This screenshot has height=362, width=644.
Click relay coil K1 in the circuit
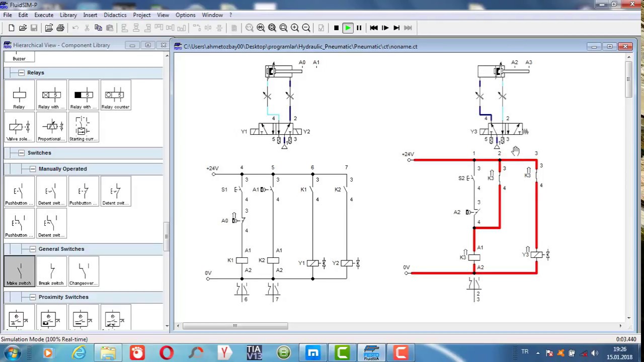click(x=242, y=260)
